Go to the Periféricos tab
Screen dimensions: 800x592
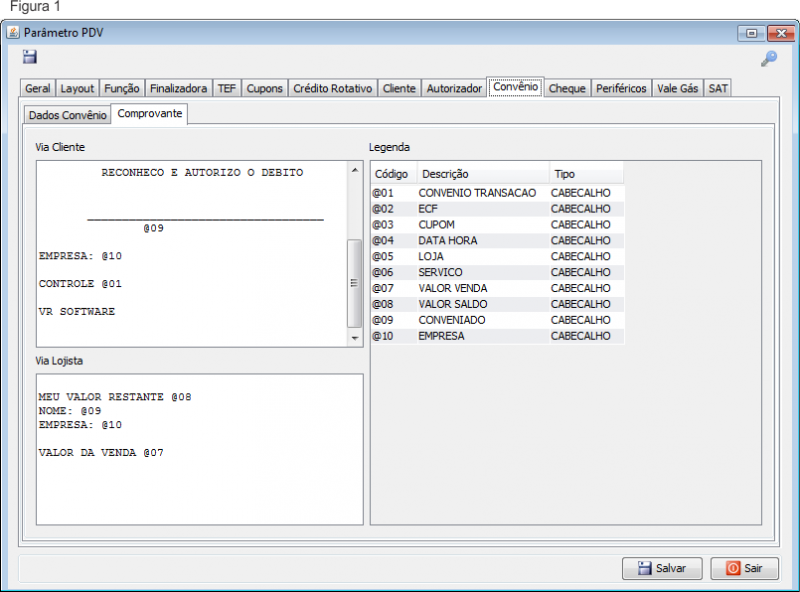(621, 88)
